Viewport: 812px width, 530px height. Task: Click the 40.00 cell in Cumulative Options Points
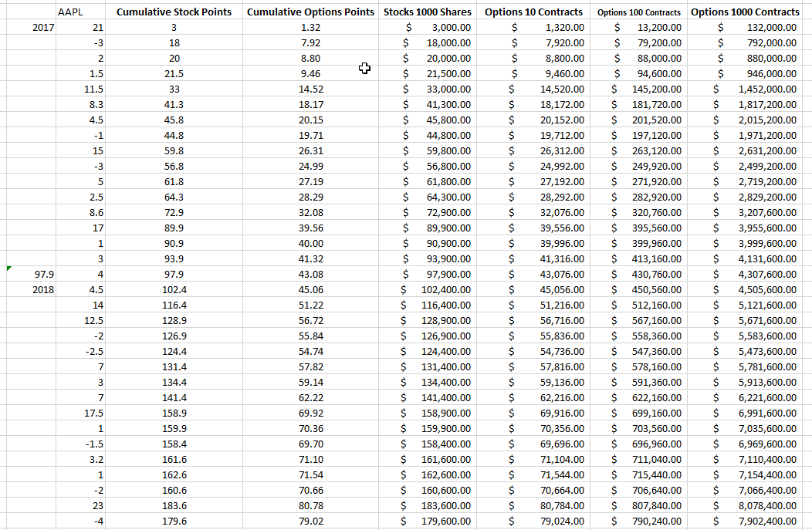[310, 244]
